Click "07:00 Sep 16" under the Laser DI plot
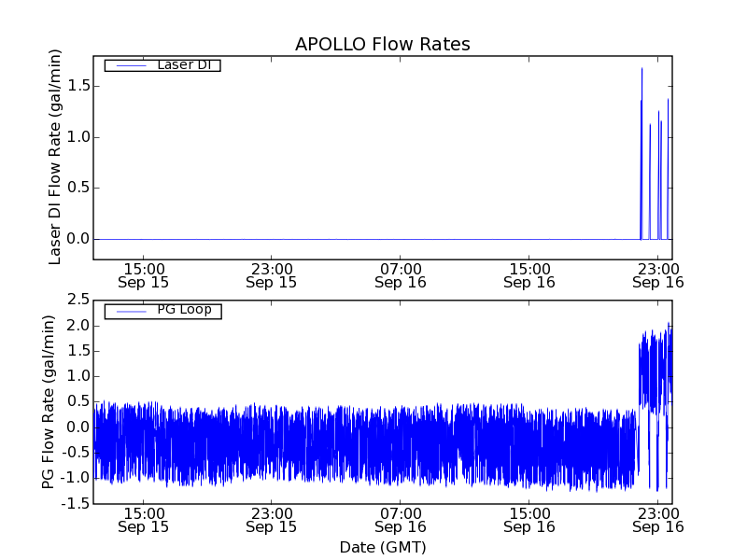Image resolution: width=747 pixels, height=560 pixels. coord(401,275)
